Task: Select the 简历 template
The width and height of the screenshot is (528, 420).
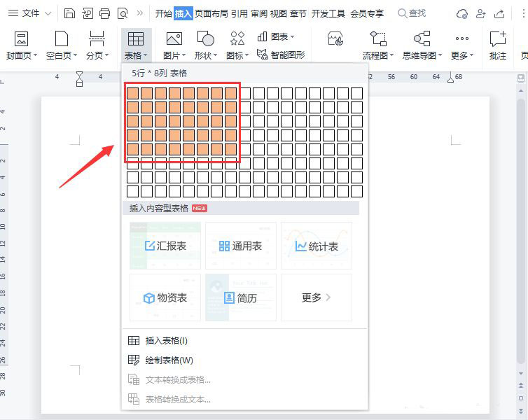Action: pos(241,297)
